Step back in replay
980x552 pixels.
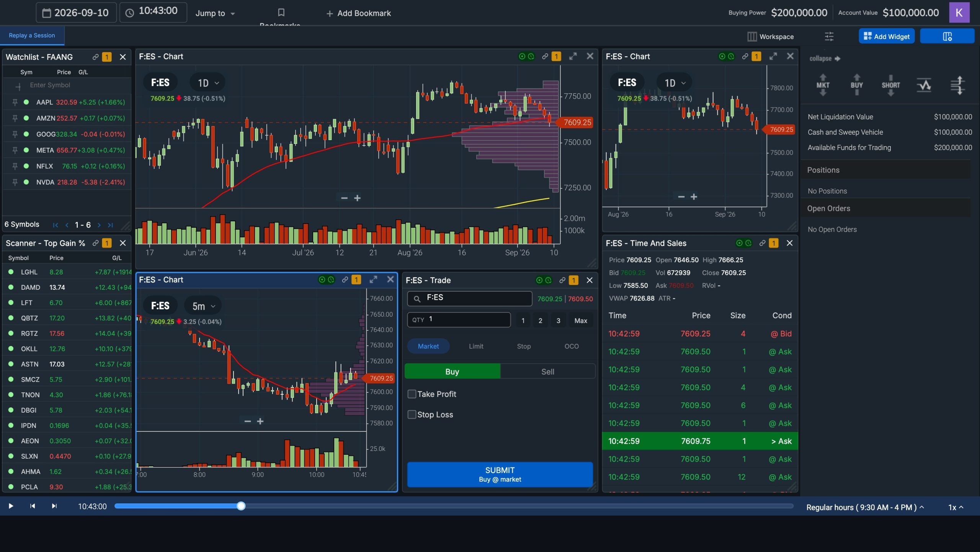[x=33, y=506]
